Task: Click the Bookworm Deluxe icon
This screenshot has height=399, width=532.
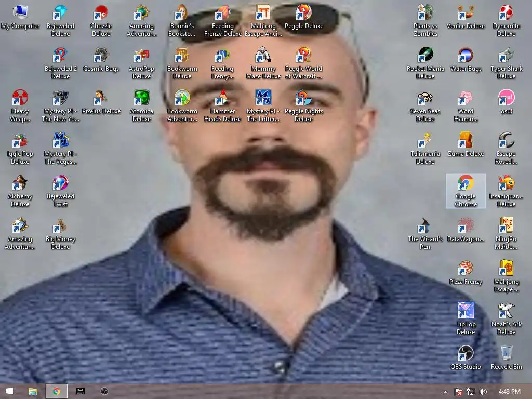Action: coord(182,63)
